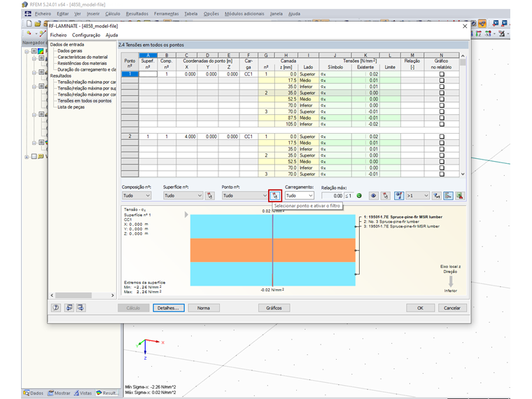Click the -X axis view icon in RFEM toolbar
The height and width of the screenshot is (399, 532).
[488, 34]
